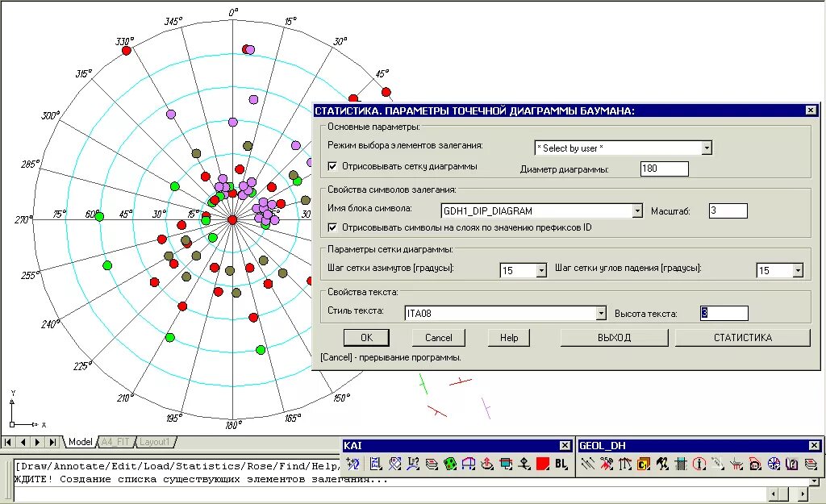Switch to the Layout1 tab

point(155,442)
